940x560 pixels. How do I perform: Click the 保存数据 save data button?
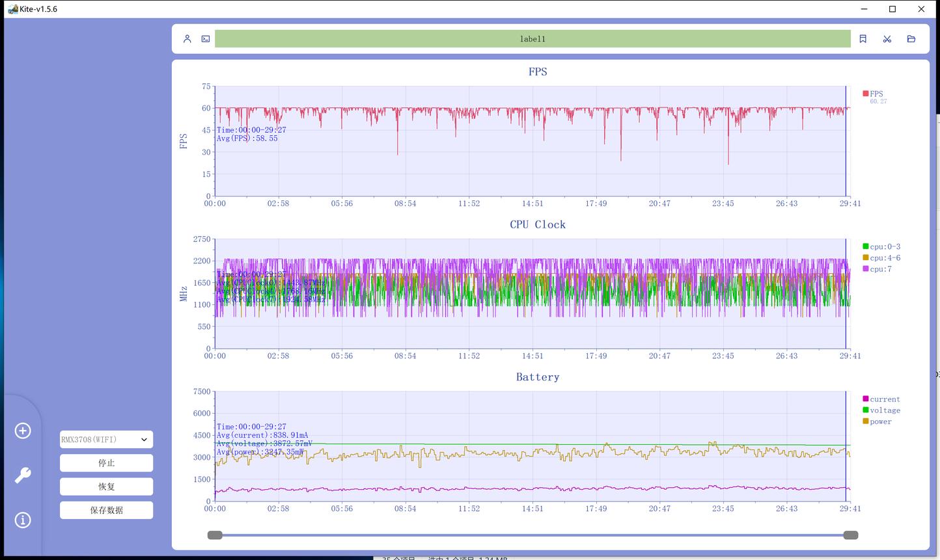coord(107,511)
